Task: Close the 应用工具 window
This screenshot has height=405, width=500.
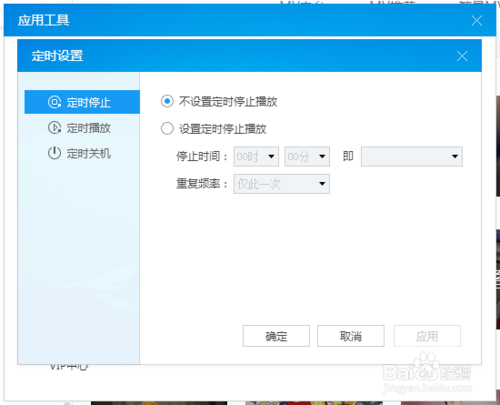Action: click(477, 21)
